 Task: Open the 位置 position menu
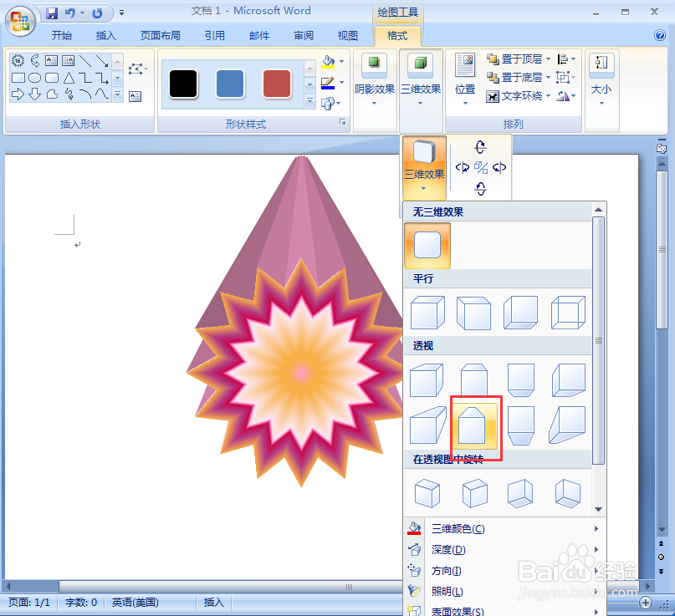click(x=465, y=80)
